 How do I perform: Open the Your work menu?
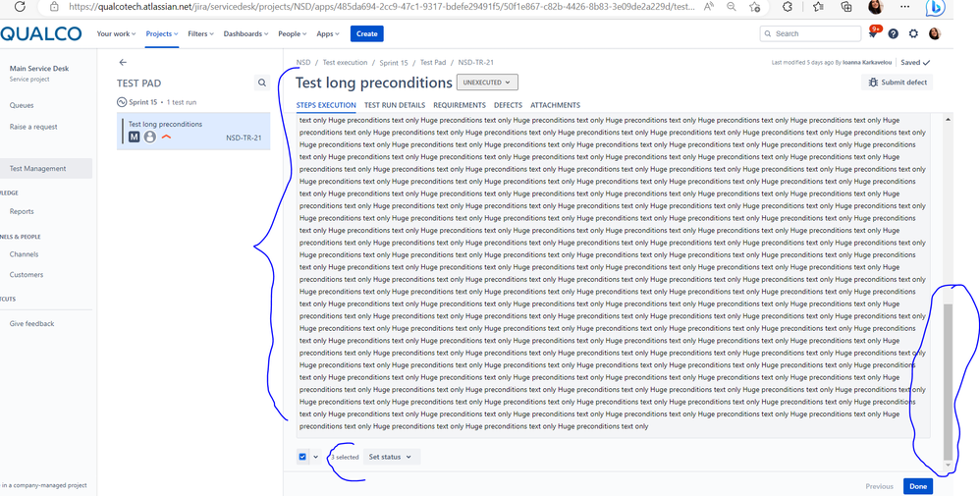pyautogui.click(x=116, y=33)
